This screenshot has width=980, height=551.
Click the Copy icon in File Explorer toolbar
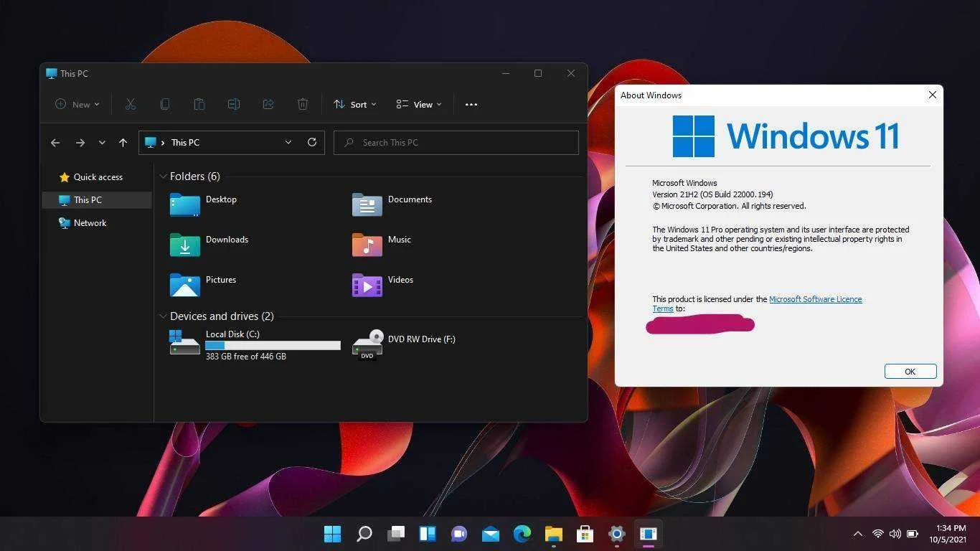[165, 104]
